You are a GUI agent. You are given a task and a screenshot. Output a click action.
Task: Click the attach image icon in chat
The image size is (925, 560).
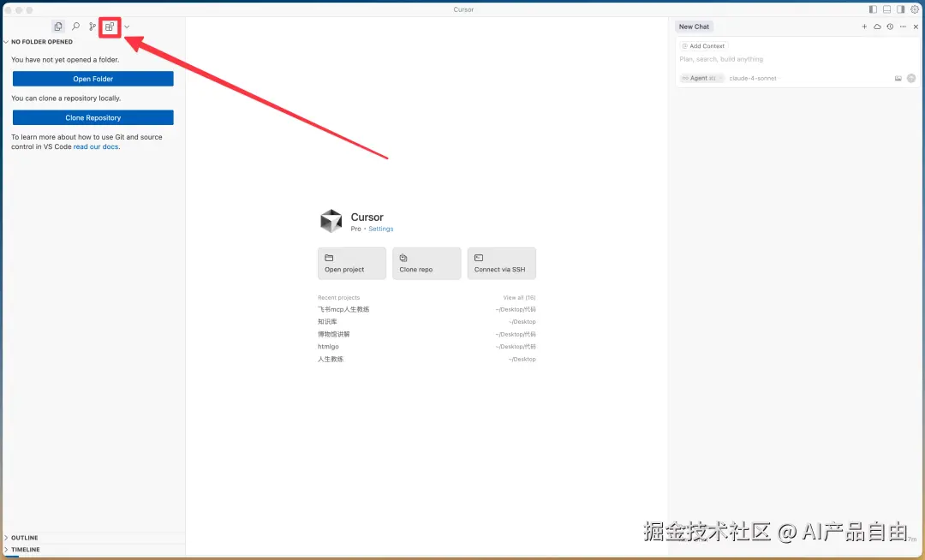[x=898, y=79]
